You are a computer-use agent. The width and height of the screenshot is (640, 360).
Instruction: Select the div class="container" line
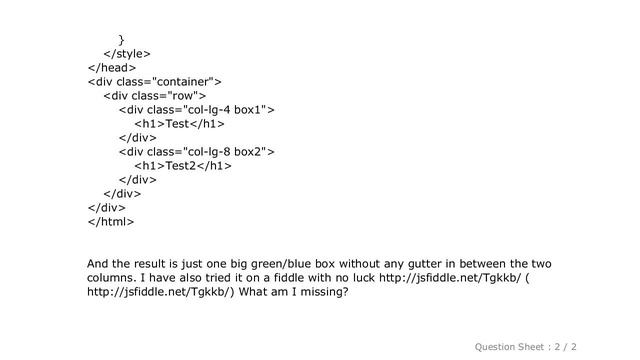155,82
